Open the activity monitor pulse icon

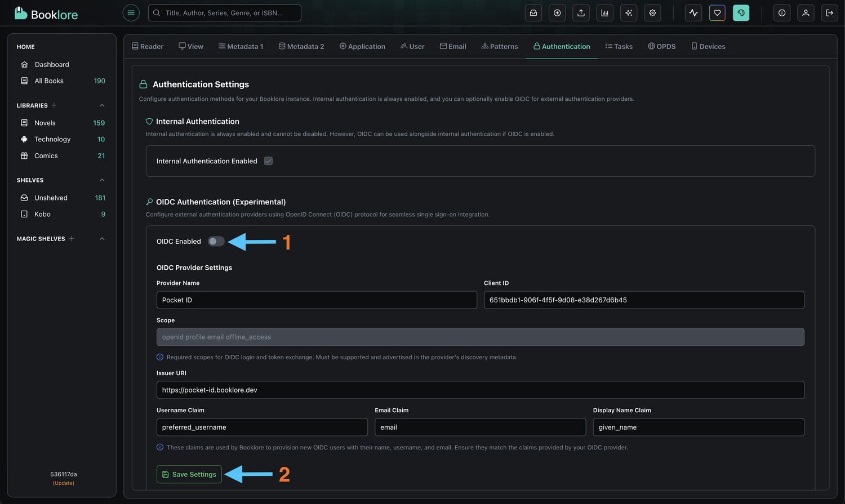tap(693, 12)
